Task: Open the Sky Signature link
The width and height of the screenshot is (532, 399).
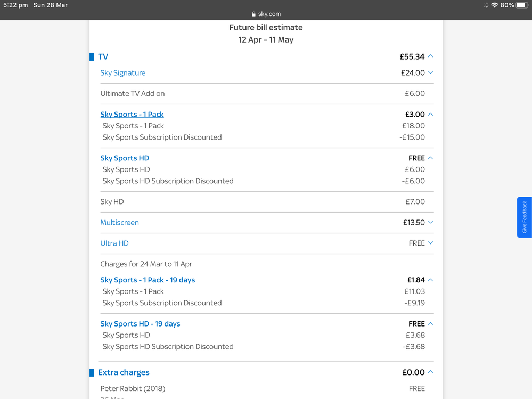Action: [x=122, y=73]
